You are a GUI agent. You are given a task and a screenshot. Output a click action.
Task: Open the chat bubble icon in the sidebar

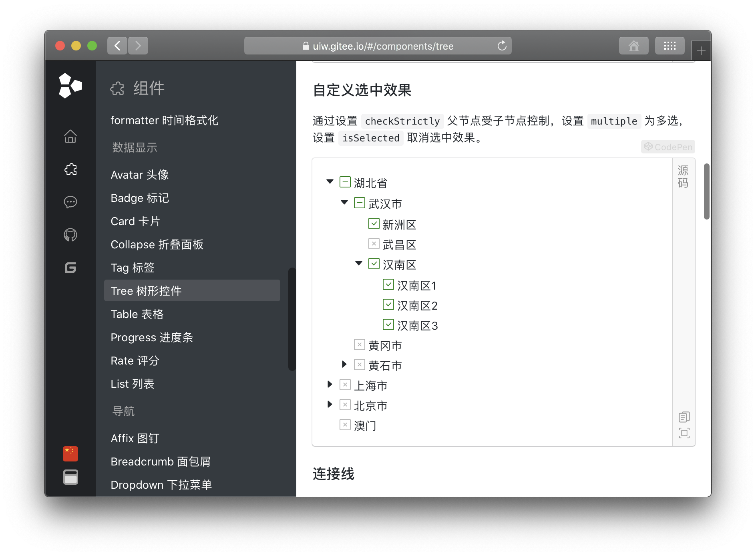pos(70,202)
